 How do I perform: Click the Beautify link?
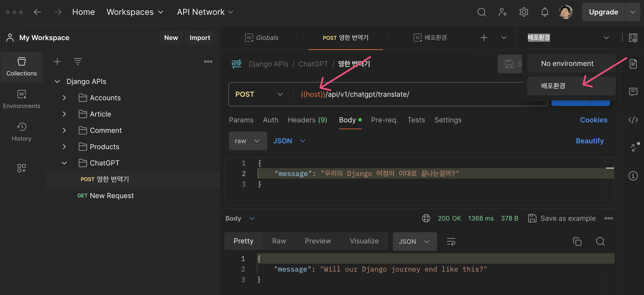point(589,141)
